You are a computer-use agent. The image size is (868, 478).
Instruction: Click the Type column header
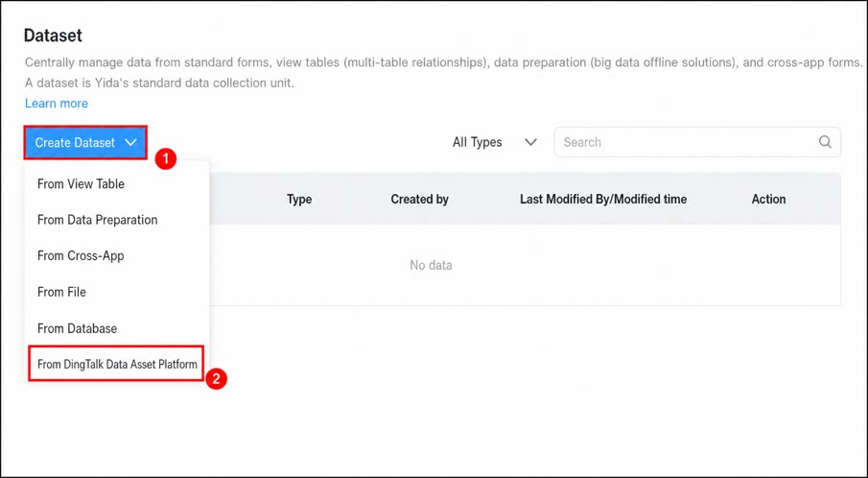coord(299,200)
